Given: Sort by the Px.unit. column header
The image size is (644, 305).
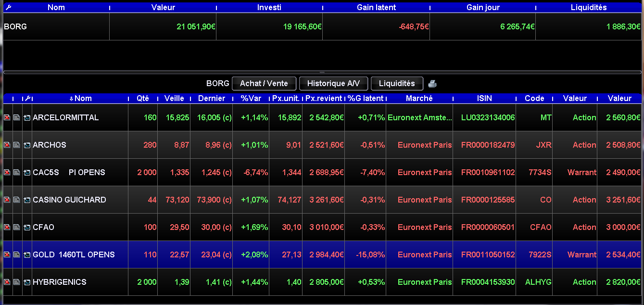Looking at the screenshot, I should click(286, 98).
